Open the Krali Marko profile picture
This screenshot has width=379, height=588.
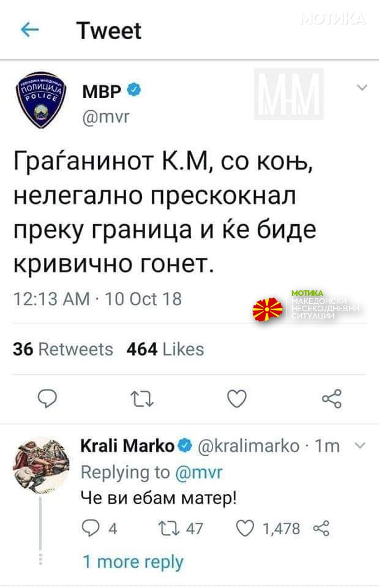click(x=41, y=466)
